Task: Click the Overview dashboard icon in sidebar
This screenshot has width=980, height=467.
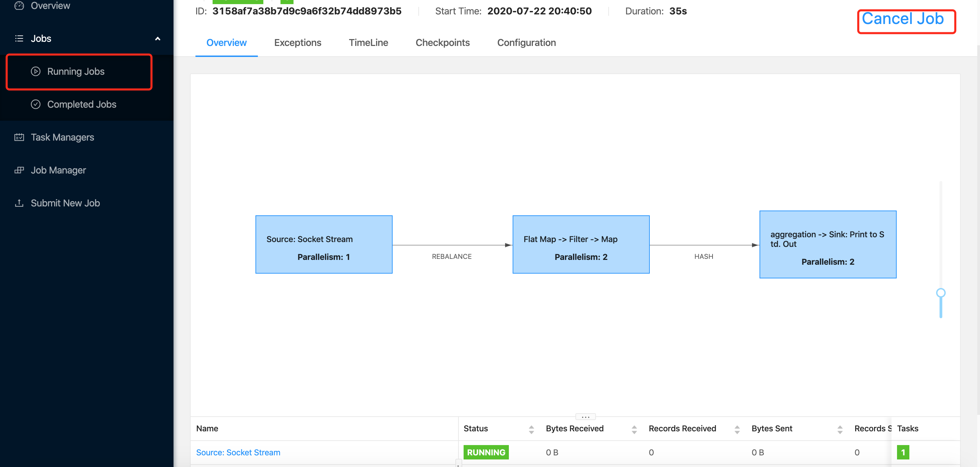Action: click(x=19, y=5)
